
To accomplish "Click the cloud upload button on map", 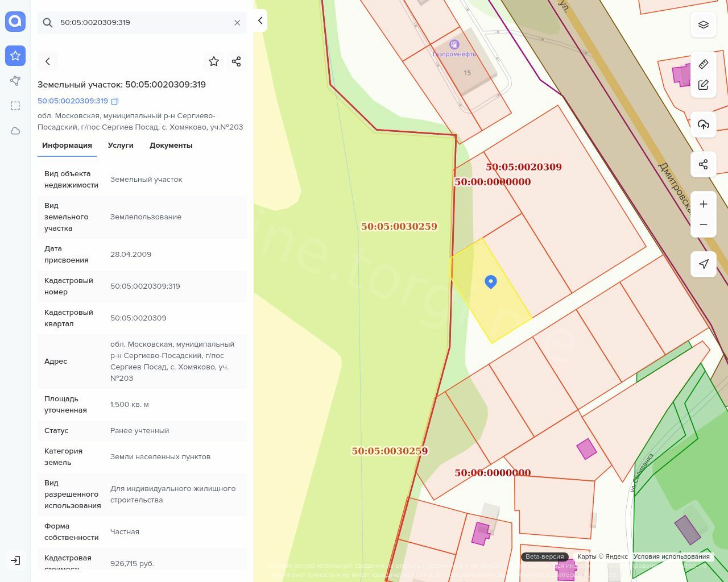I will (x=704, y=124).
